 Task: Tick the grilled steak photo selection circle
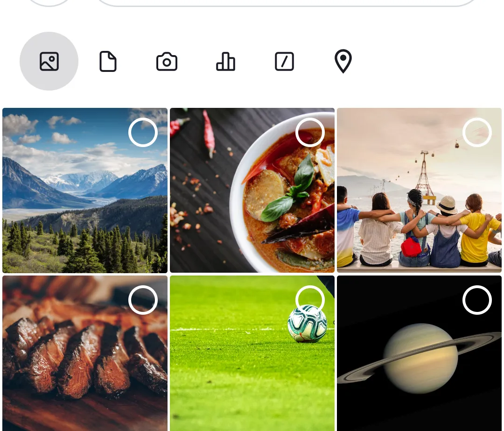click(143, 300)
